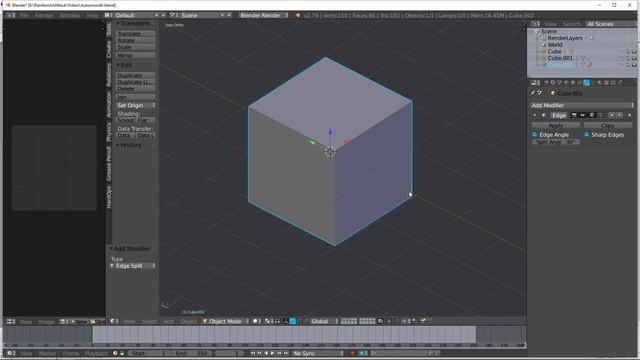The width and height of the screenshot is (640, 360).
Task: Click the Render properties tab icon
Action: (546, 83)
